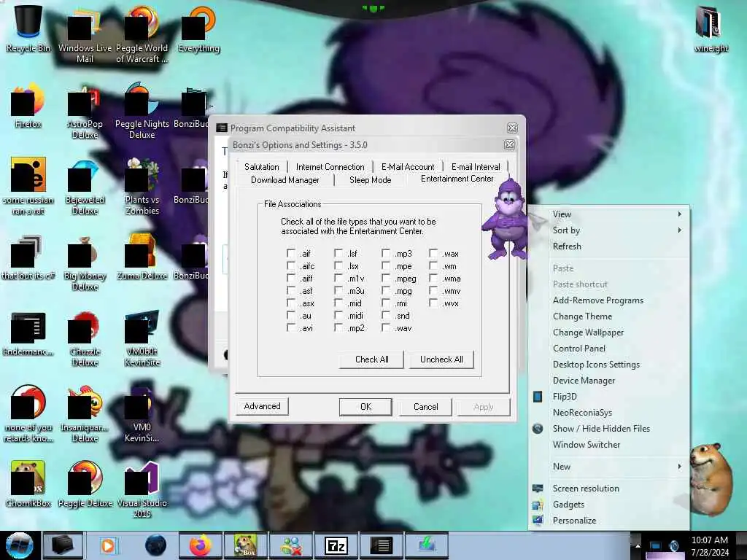Click Cancel in Bonzi's Options
The width and height of the screenshot is (747, 560).
(x=425, y=407)
